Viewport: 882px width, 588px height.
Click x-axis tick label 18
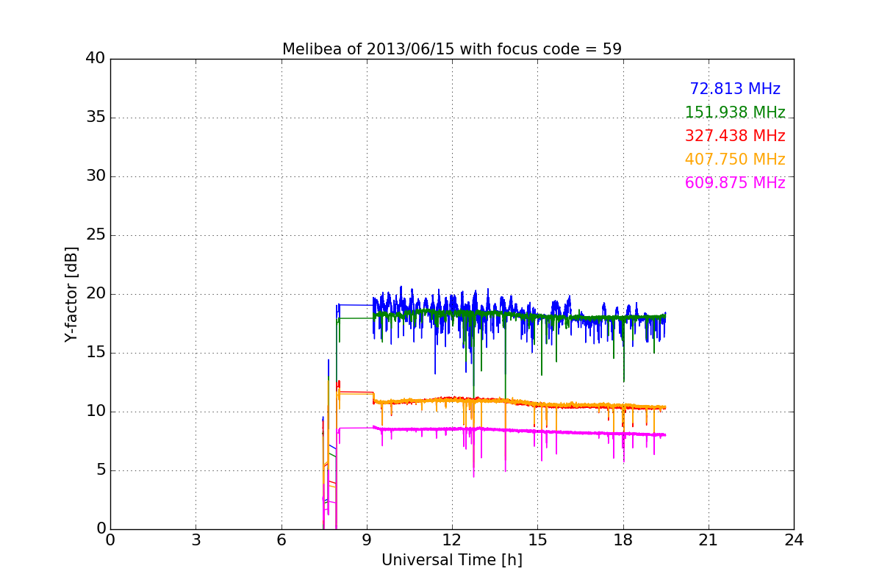pyautogui.click(x=623, y=540)
